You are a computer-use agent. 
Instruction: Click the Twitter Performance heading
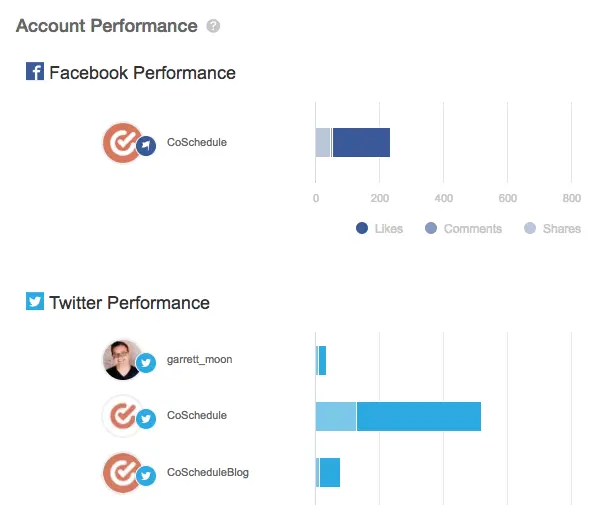click(130, 303)
